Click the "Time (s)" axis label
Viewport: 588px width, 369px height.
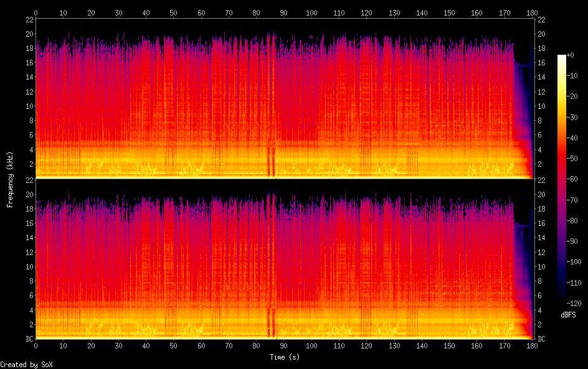[283, 357]
